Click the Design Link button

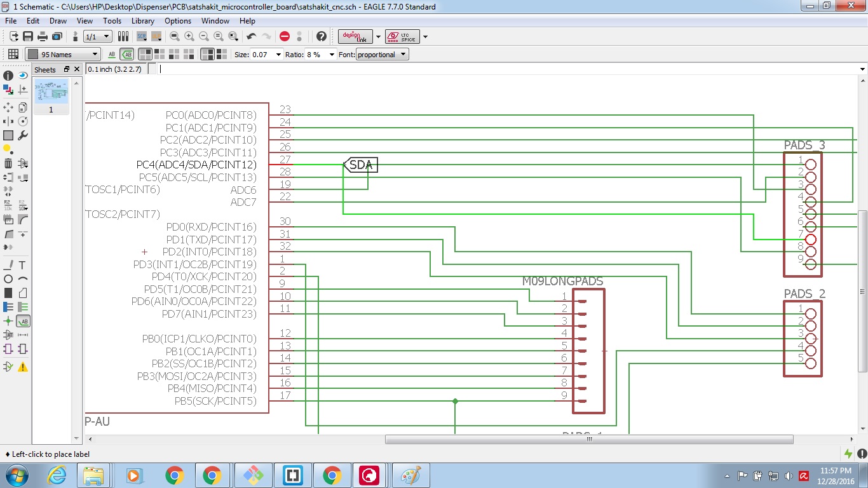tap(356, 36)
